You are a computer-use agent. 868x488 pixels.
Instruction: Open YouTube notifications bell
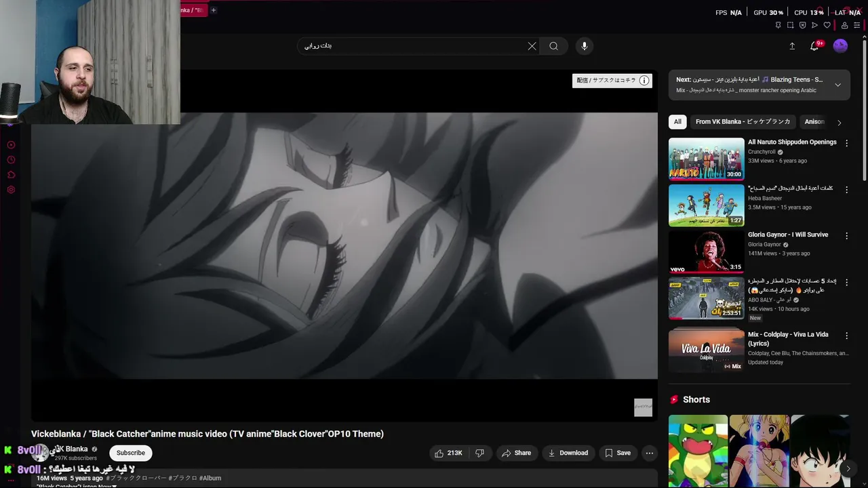click(x=814, y=46)
